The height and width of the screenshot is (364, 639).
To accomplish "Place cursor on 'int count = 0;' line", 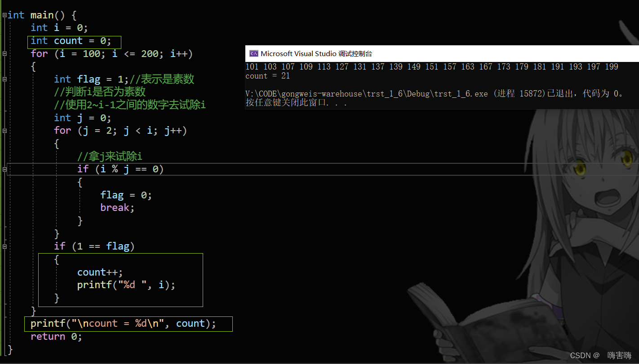I will click(x=71, y=41).
